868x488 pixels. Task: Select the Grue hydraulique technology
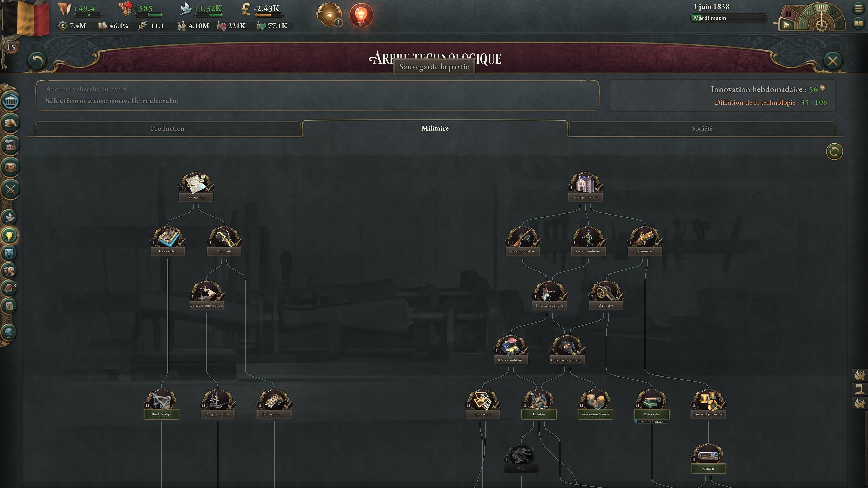pos(161,404)
